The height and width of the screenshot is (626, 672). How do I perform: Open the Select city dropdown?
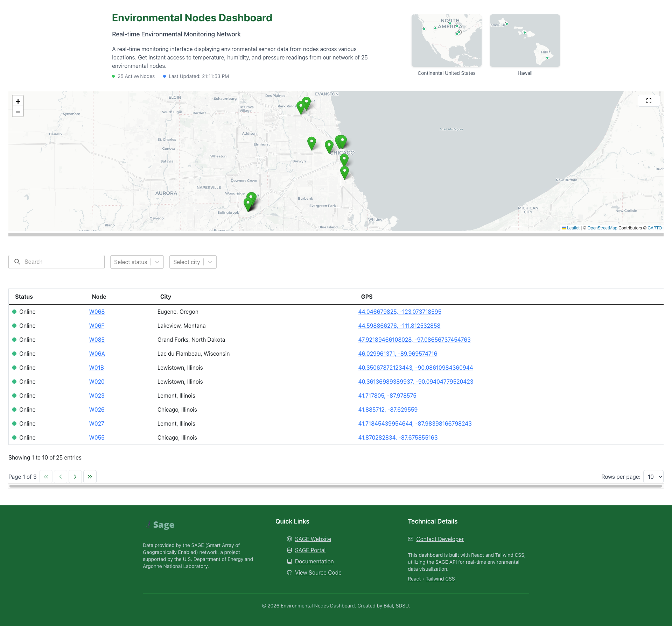193,262
